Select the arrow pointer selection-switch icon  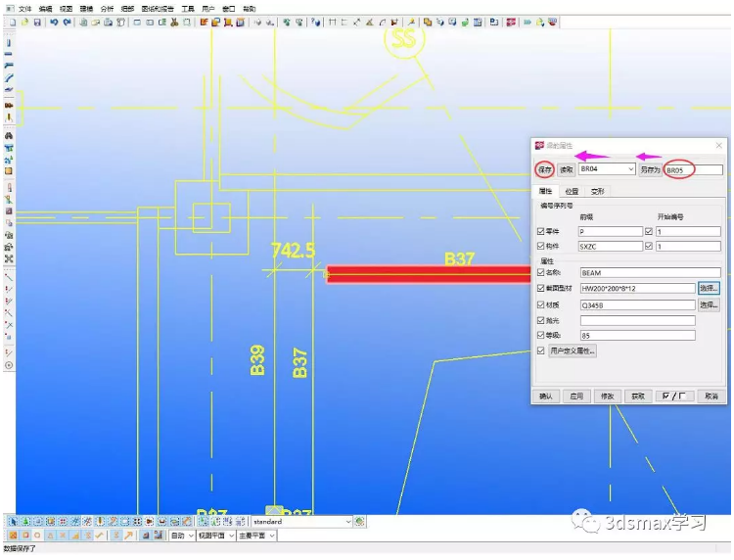click(x=13, y=521)
